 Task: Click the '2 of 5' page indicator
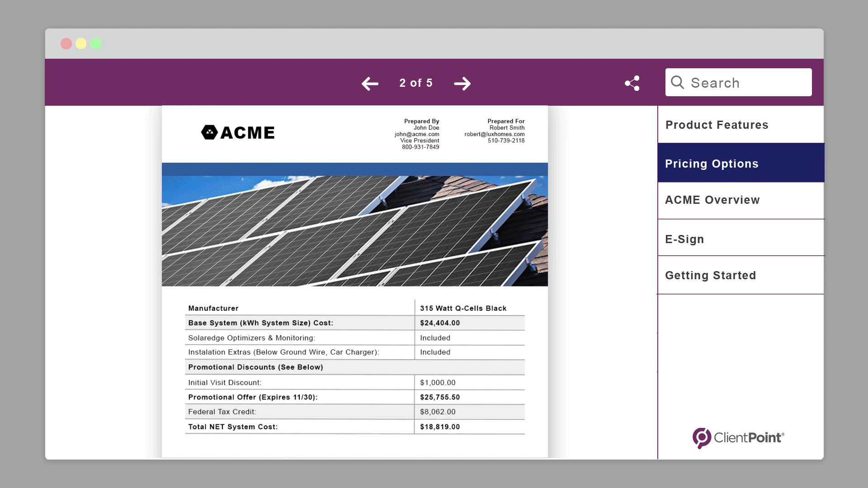tap(416, 83)
